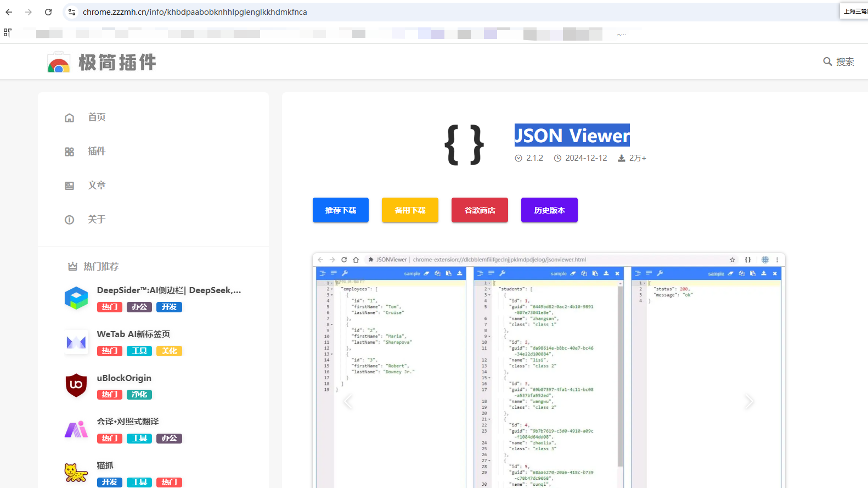The image size is (868, 488).
Task: Click 办公 tag under DeepSider
Action: point(139,307)
